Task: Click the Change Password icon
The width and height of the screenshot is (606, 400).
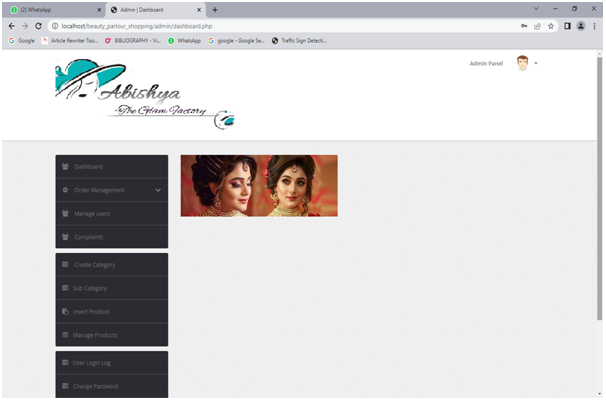Action: 65,386
